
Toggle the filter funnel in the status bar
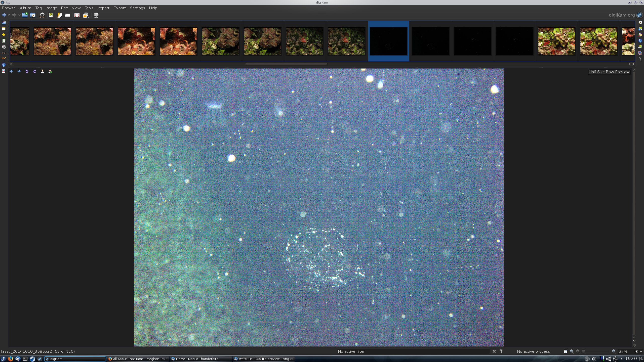[501, 351]
